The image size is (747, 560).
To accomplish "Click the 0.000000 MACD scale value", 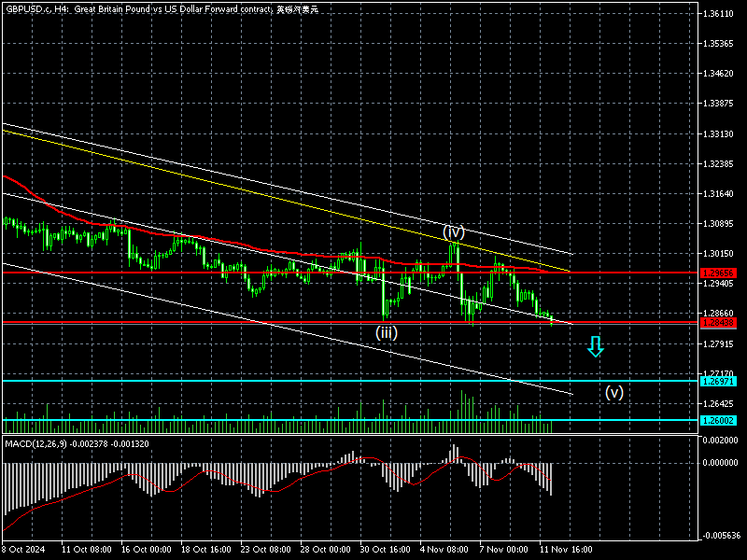I will (x=720, y=462).
